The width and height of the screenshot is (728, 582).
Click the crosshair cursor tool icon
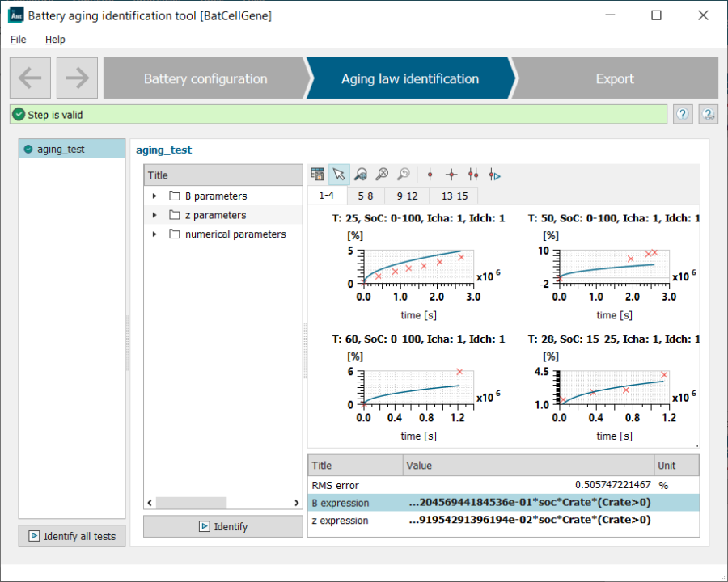point(451,173)
